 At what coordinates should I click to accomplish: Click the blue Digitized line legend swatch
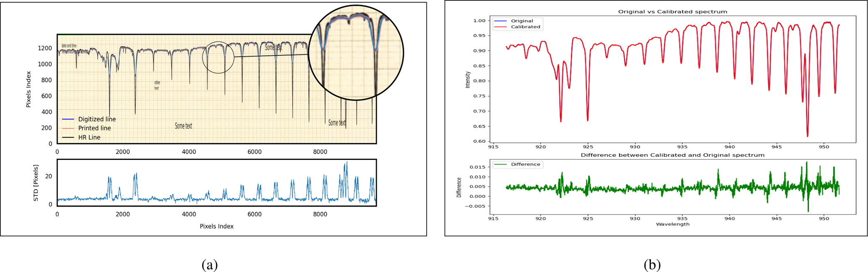[68, 119]
